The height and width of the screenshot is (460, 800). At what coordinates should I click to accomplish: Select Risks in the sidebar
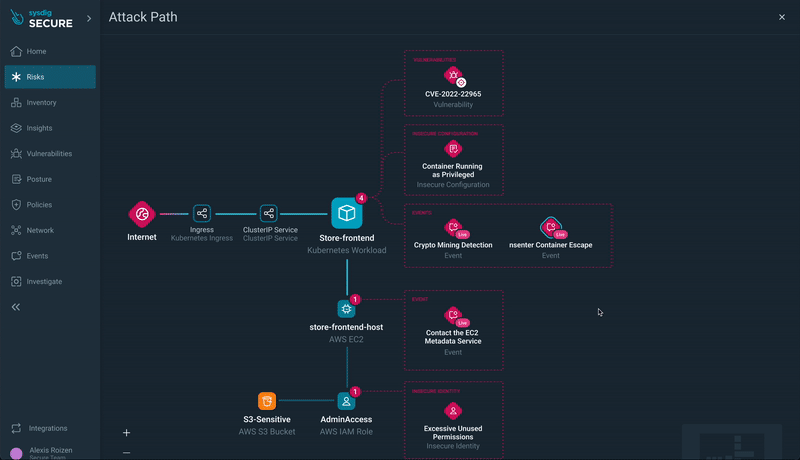coord(50,77)
